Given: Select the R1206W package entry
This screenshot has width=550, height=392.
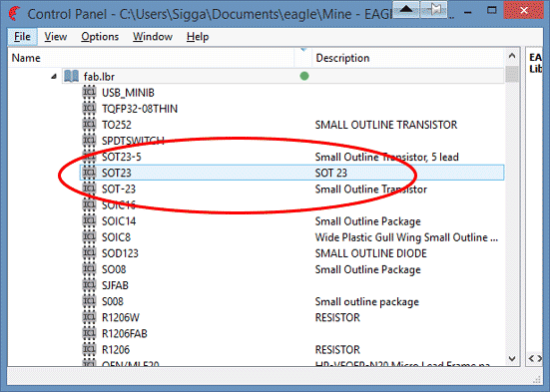Looking at the screenshot, I should tap(121, 318).
